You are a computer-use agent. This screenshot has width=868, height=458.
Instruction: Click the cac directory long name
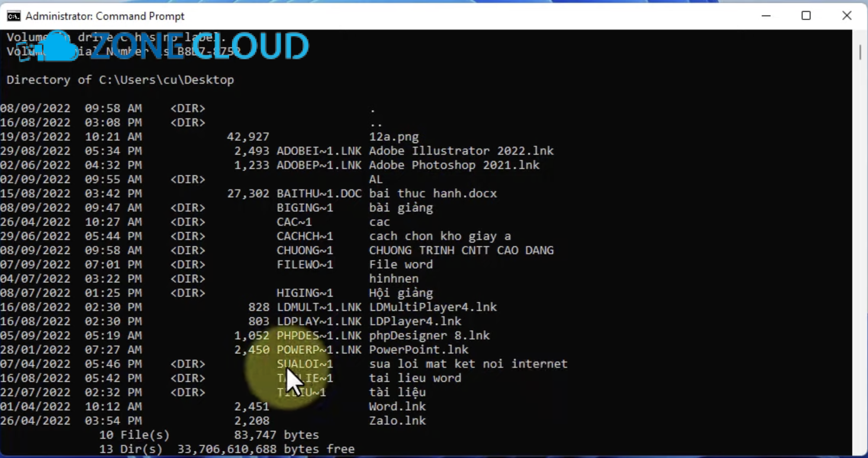(x=380, y=222)
